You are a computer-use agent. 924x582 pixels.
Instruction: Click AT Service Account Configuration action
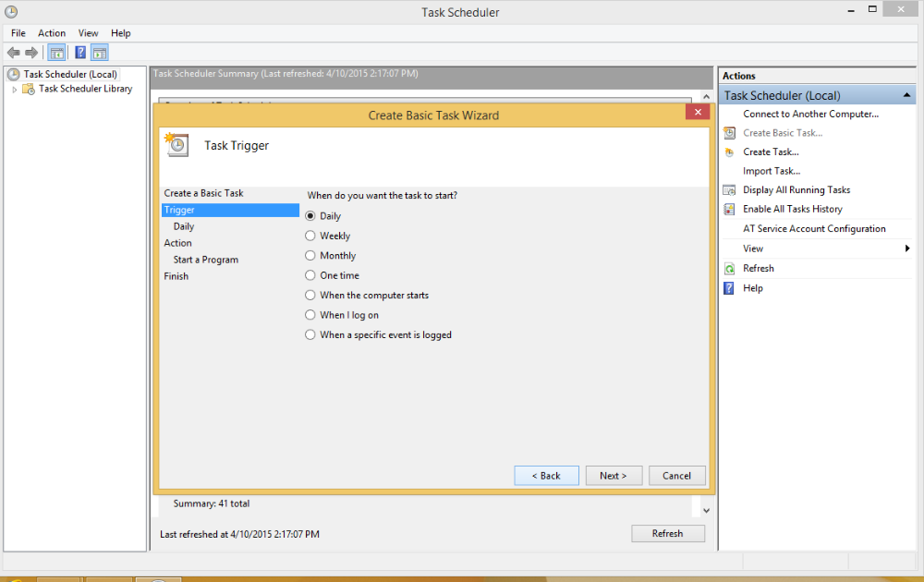pos(814,228)
